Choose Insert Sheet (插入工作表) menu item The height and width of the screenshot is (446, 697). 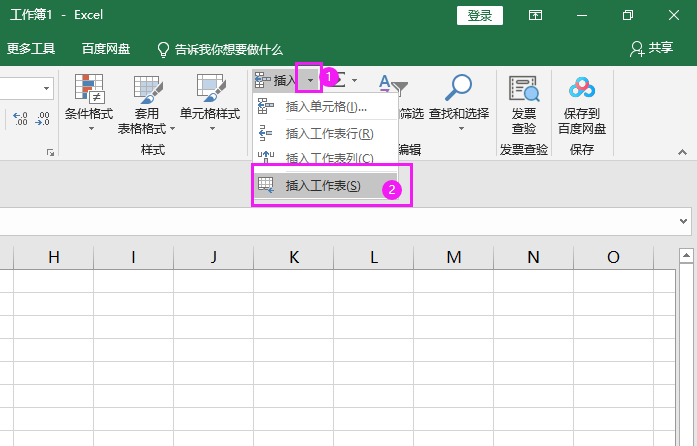point(325,185)
